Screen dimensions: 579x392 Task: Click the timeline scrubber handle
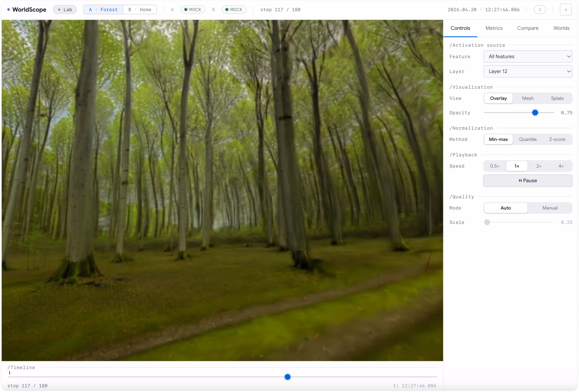287,377
